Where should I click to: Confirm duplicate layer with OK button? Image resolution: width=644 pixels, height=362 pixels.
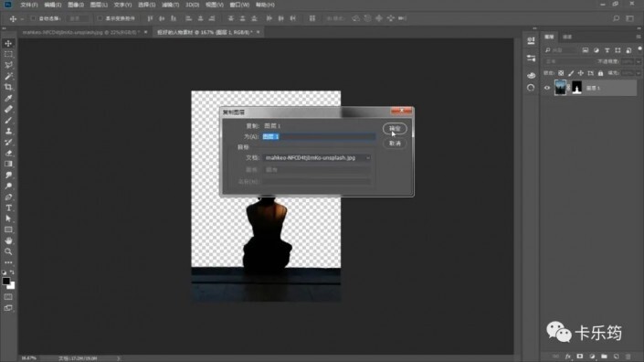(395, 129)
